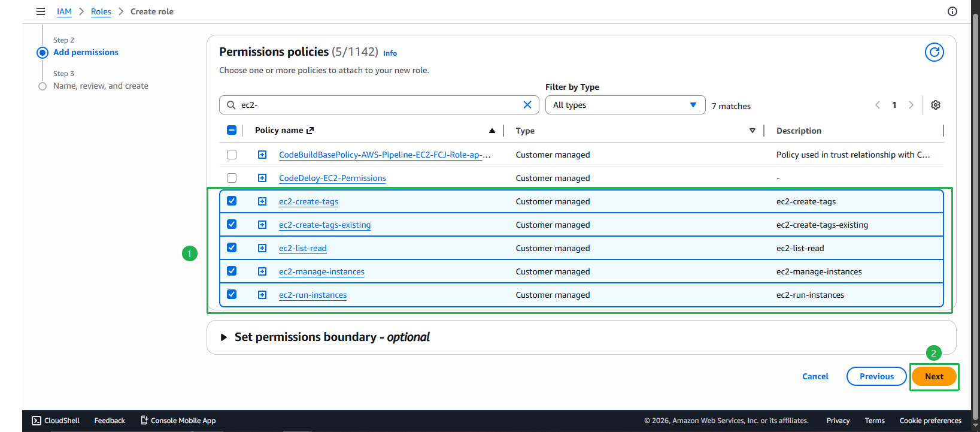
Task: Go to previous page of results
Action: (x=878, y=105)
